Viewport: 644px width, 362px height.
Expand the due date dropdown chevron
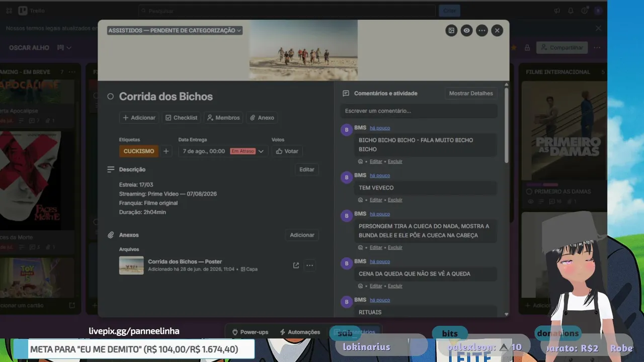click(x=261, y=151)
